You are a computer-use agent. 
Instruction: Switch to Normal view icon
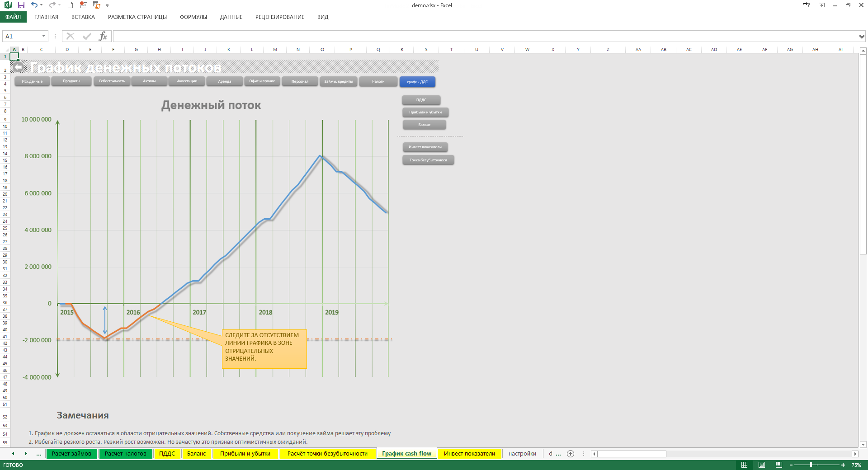744,465
